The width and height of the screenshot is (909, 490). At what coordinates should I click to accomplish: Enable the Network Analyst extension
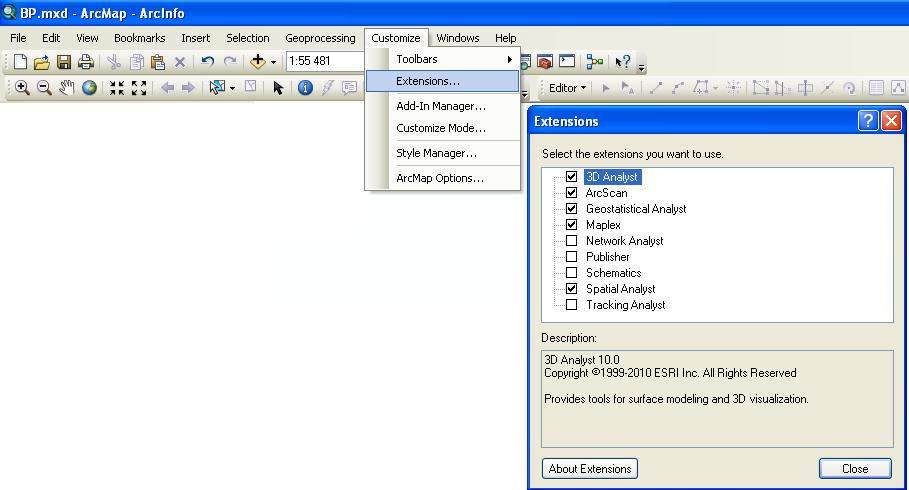(572, 241)
